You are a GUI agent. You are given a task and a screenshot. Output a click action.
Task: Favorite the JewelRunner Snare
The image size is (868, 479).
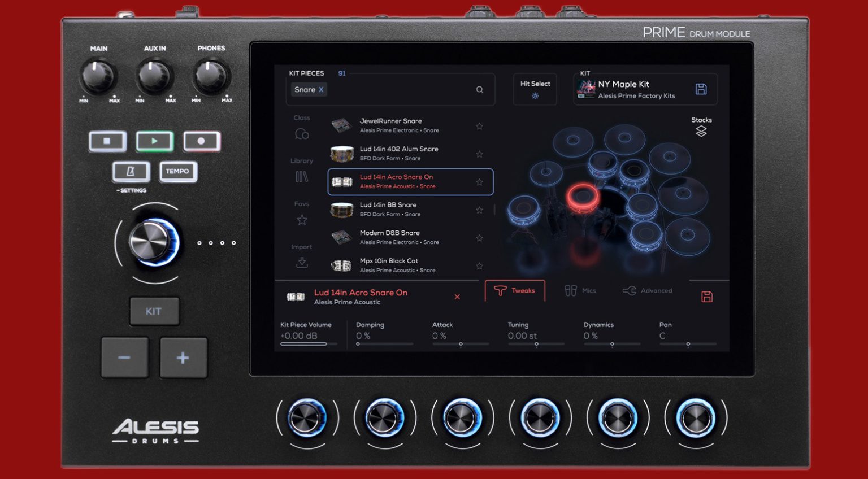point(479,126)
